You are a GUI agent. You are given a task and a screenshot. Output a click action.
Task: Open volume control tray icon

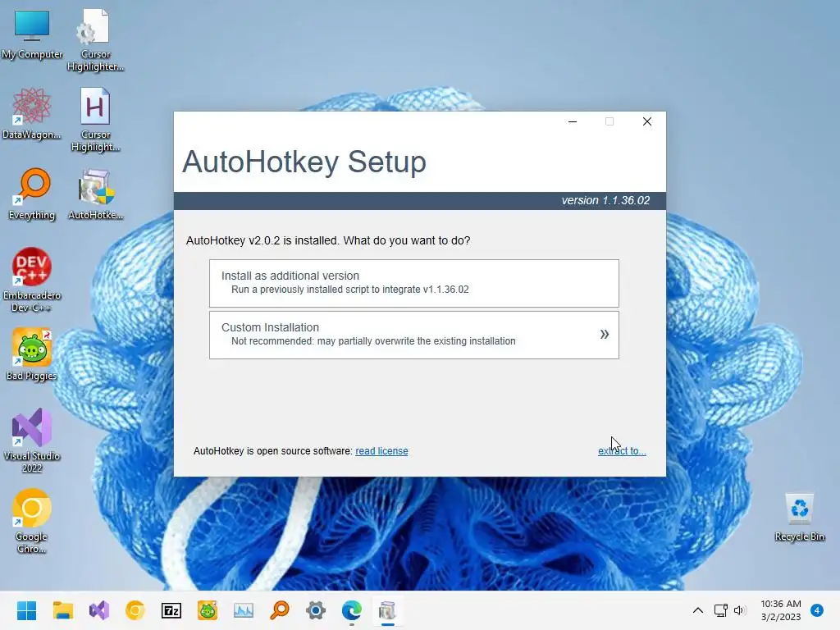click(740, 610)
